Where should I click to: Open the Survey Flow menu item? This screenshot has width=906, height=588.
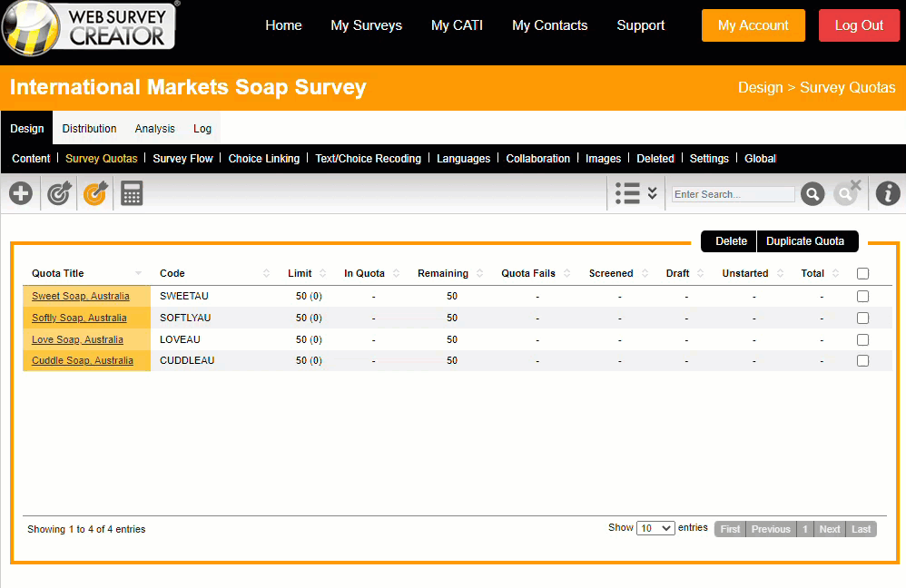182,158
